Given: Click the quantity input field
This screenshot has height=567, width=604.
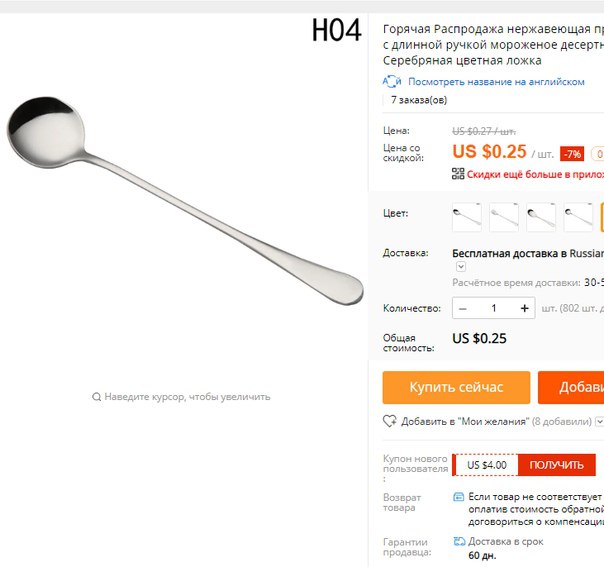Looking at the screenshot, I should point(494,308).
